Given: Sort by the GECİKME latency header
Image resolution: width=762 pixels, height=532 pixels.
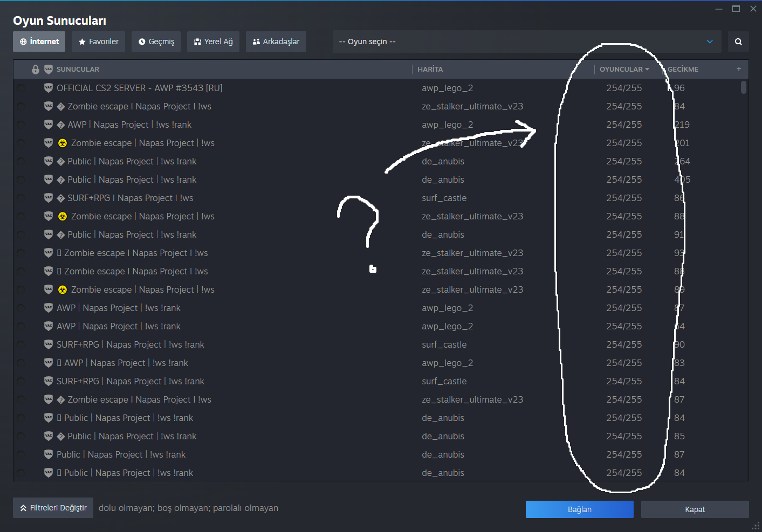Looking at the screenshot, I should [x=683, y=69].
